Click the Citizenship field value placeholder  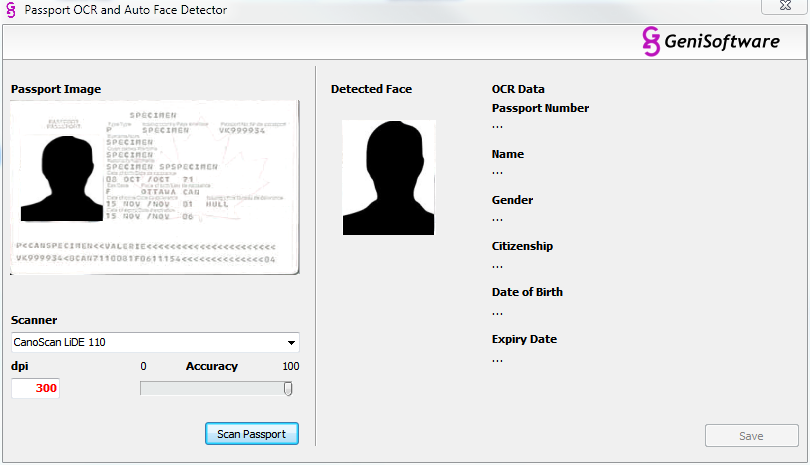coord(497,265)
